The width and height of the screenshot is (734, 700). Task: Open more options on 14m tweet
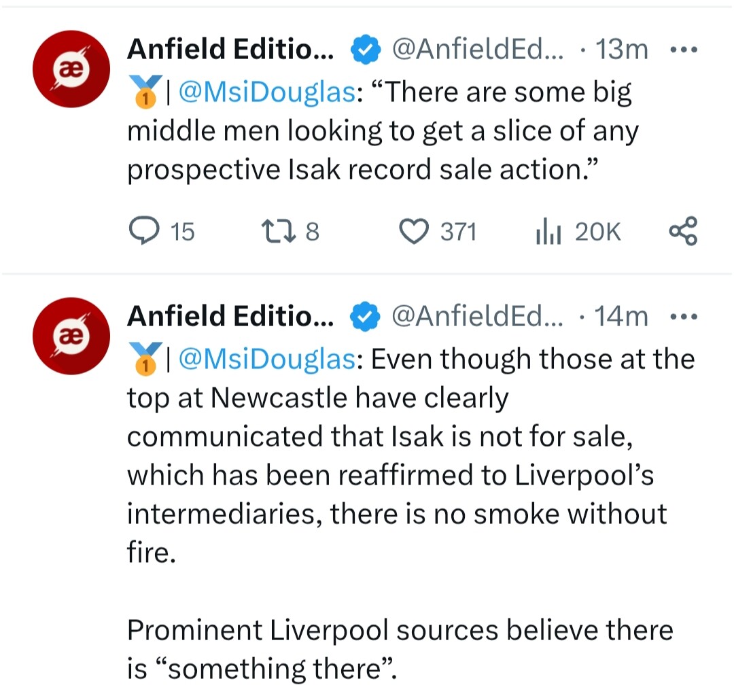(x=682, y=316)
